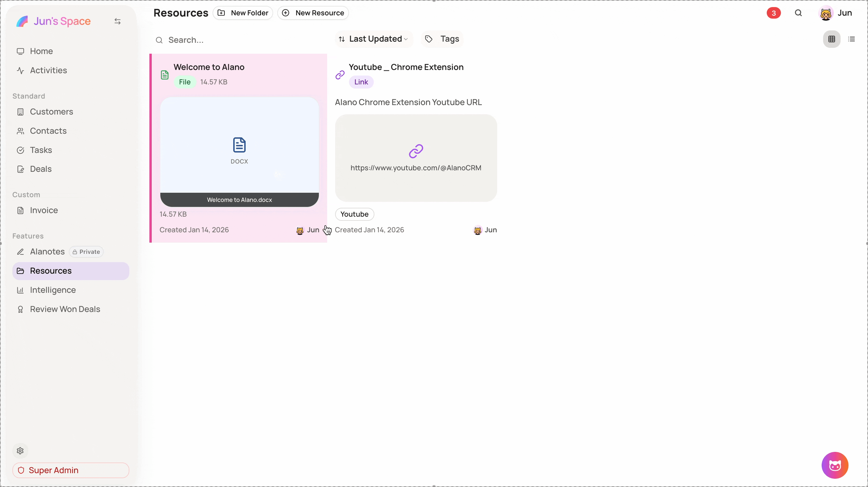The image size is (868, 487).
Task: Click the Welcome to Alano.docx filename bar
Action: point(239,200)
